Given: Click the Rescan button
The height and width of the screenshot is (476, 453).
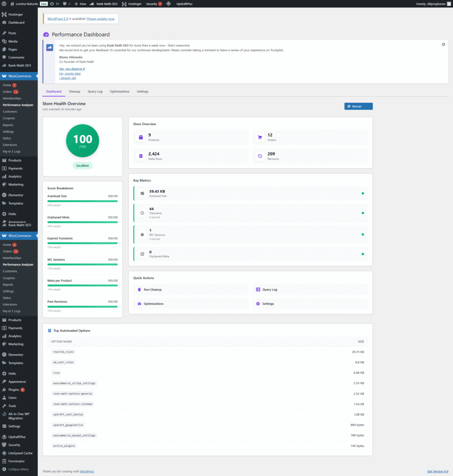Looking at the screenshot, I should [358, 106].
